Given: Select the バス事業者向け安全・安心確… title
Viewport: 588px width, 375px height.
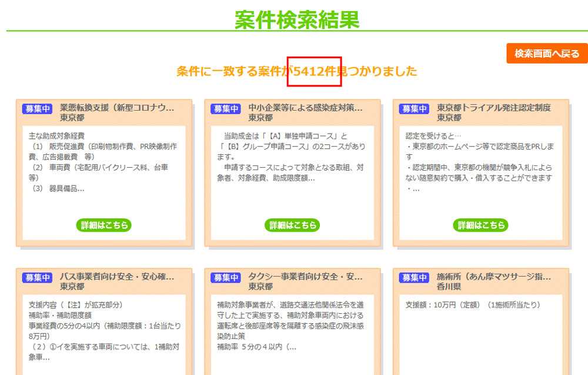Looking at the screenshot, I should 117,276.
